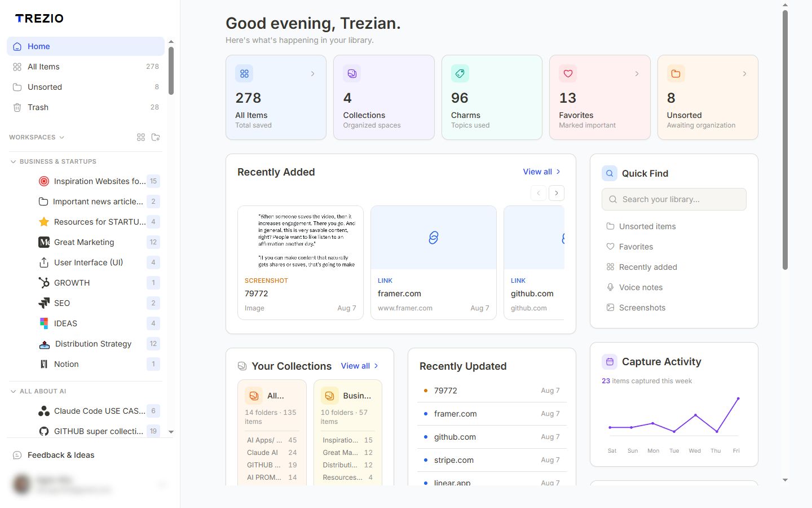Viewport: 812px width, 508px height.
Task: Click the Favorites heart card icon
Action: point(568,73)
